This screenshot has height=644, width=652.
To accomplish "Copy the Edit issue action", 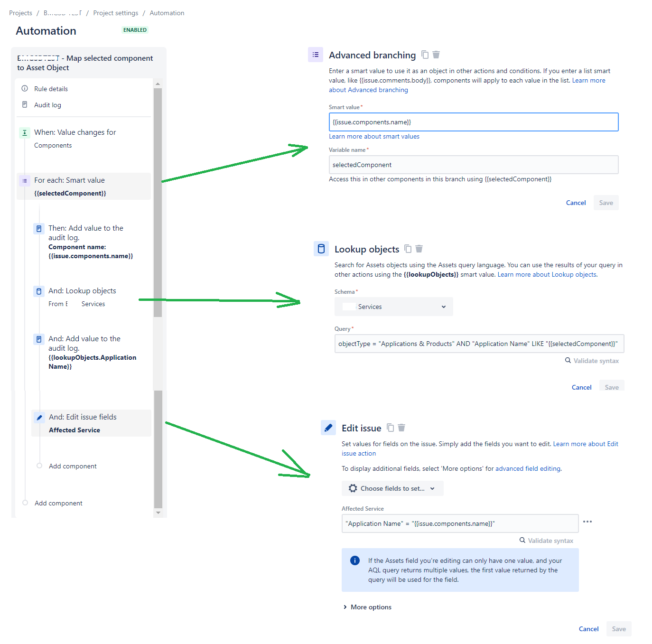I will [x=391, y=428].
